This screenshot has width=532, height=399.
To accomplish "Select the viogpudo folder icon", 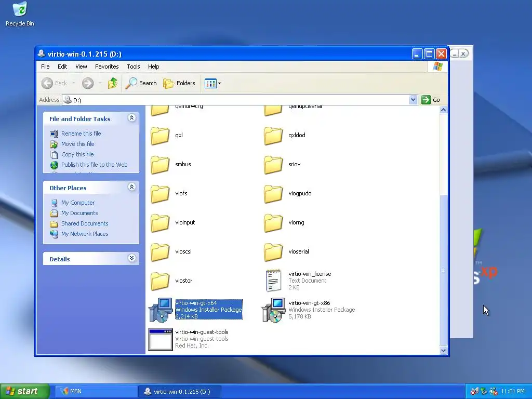I will 273,194.
